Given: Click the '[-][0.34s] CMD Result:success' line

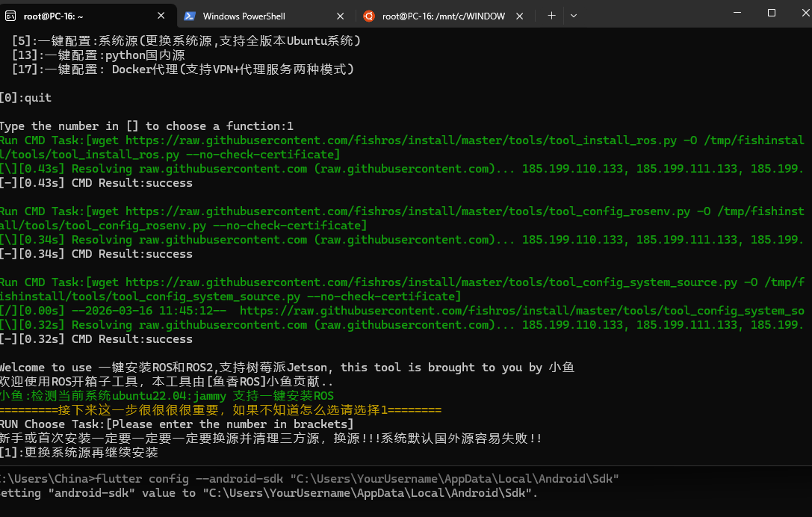Looking at the screenshot, I should [x=96, y=254].
